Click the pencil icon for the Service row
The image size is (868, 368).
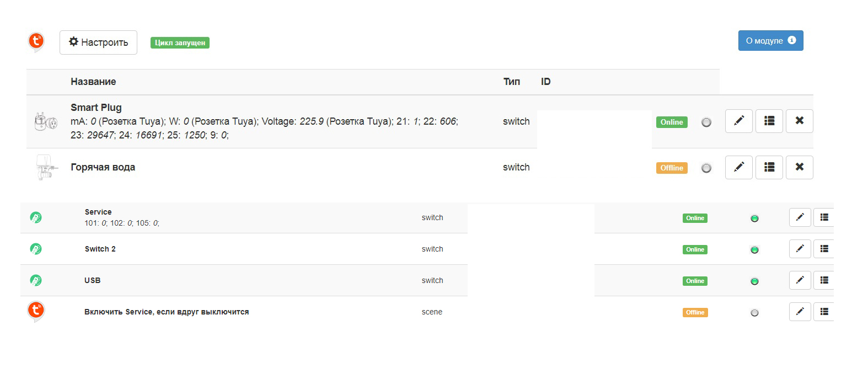(800, 218)
